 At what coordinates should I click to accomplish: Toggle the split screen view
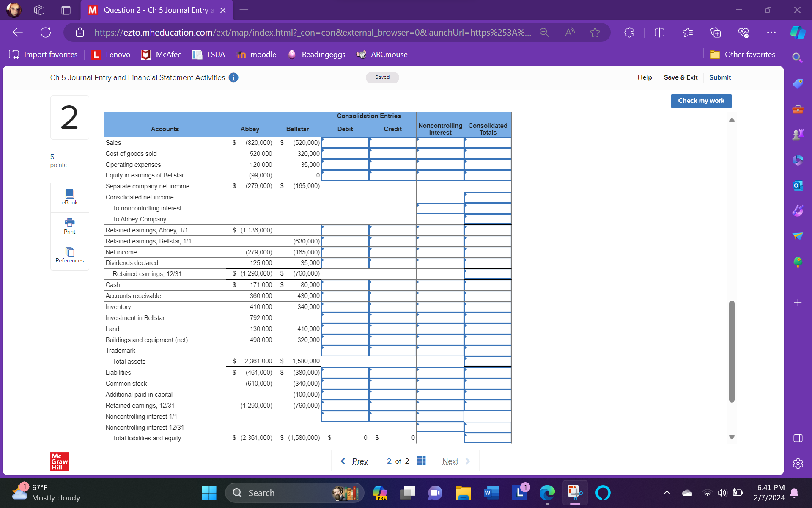click(659, 32)
